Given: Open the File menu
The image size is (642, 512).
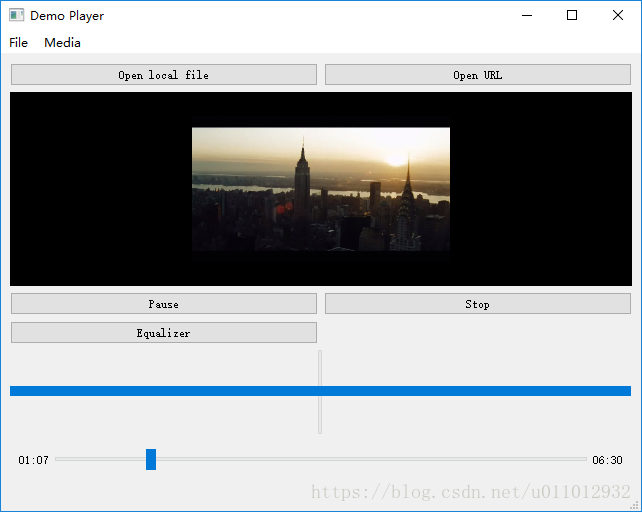Looking at the screenshot, I should 18,43.
